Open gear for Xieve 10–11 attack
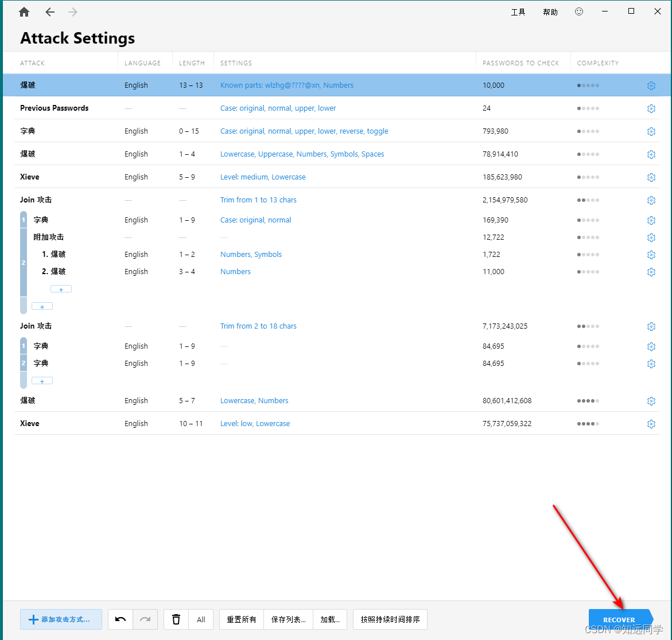The height and width of the screenshot is (640, 672). 651,424
